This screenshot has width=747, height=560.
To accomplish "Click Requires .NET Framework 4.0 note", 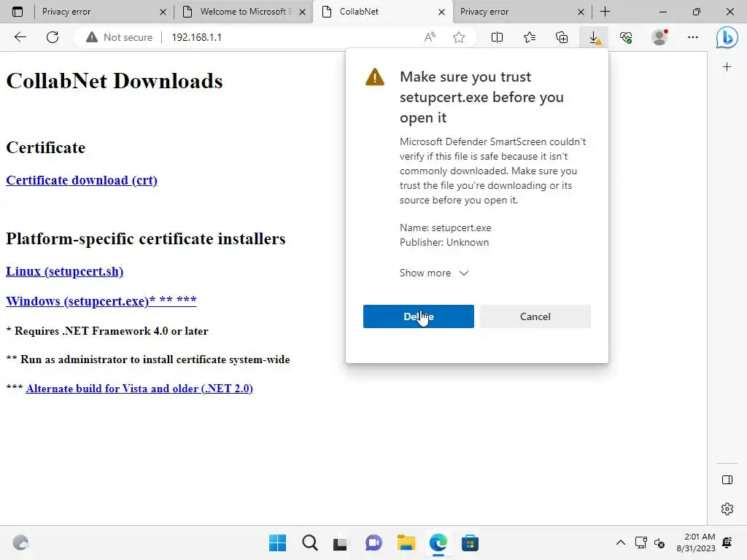I will pos(107,331).
